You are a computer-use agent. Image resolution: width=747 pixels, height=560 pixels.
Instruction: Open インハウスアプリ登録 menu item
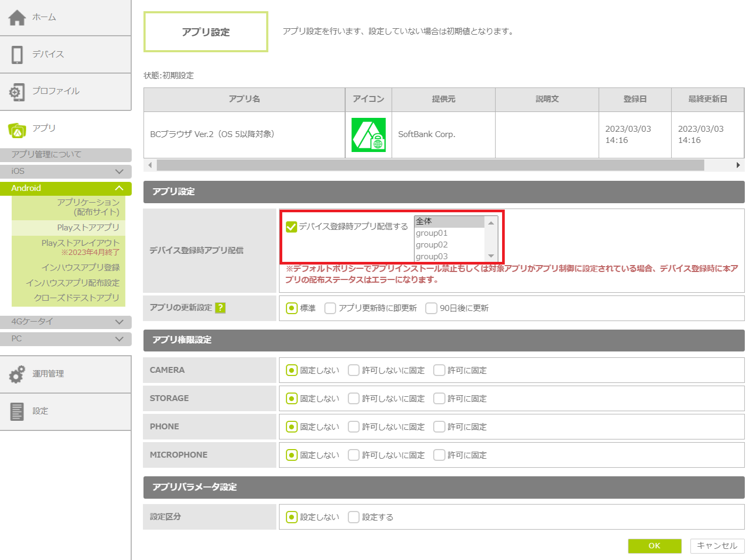pos(81,267)
